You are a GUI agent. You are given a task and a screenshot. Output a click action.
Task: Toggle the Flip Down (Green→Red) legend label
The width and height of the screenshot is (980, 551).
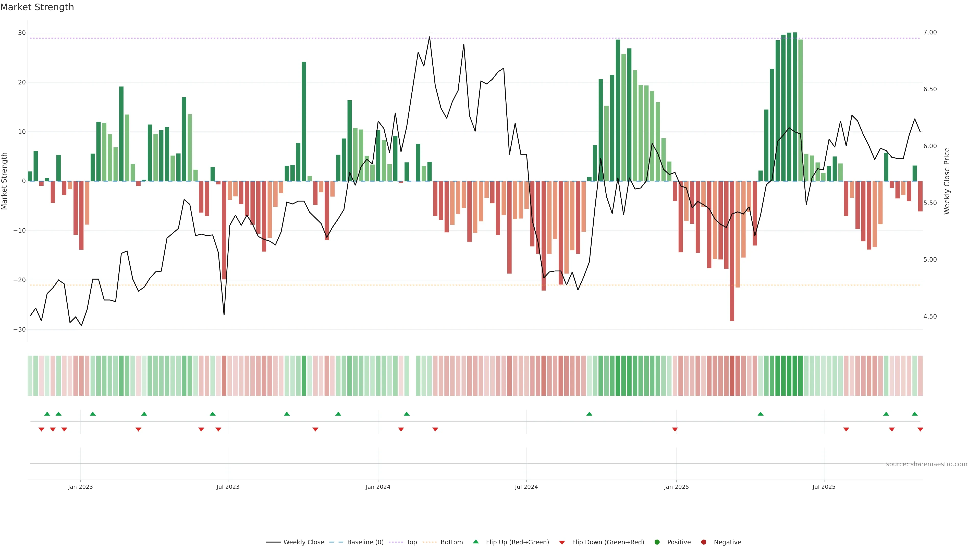(608, 542)
